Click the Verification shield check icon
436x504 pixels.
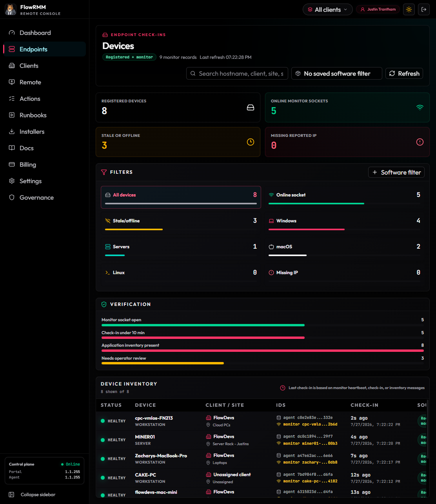coord(104,304)
